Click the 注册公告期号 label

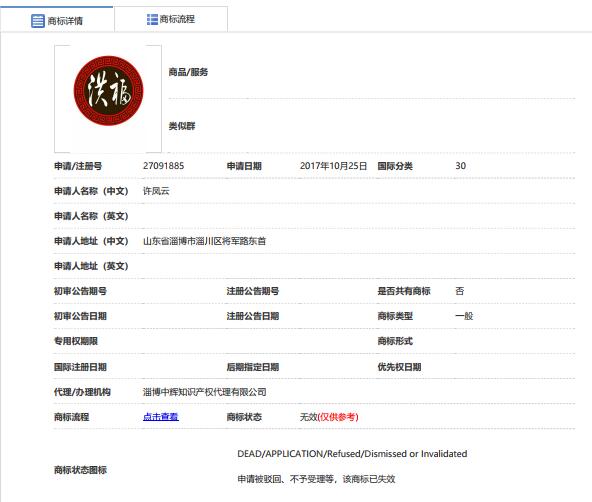(253, 291)
